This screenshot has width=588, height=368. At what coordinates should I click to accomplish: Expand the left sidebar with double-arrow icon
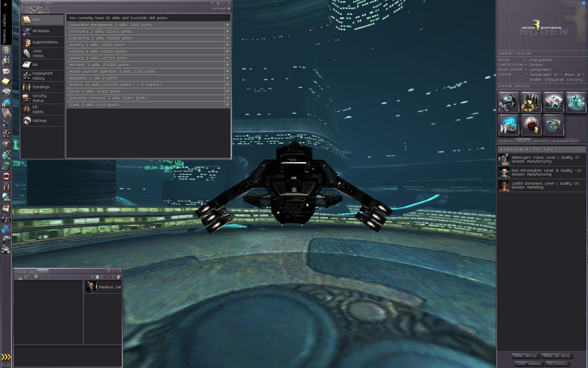point(5,5)
